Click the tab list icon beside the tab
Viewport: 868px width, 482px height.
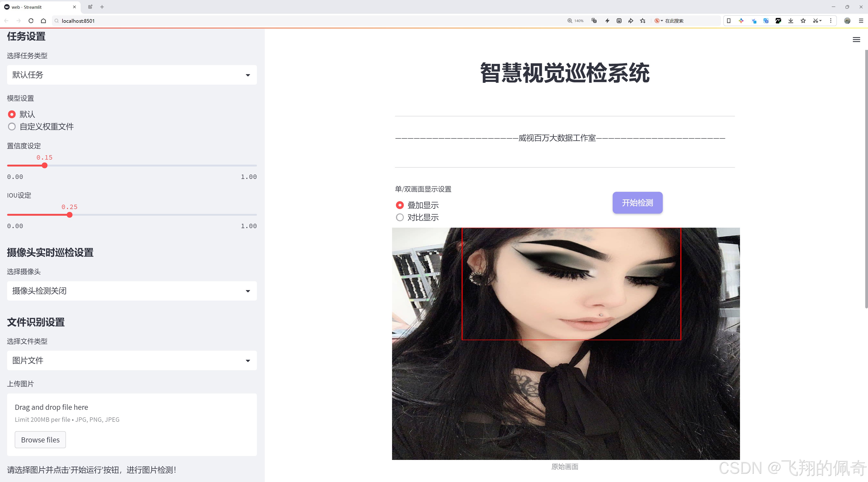coord(90,7)
